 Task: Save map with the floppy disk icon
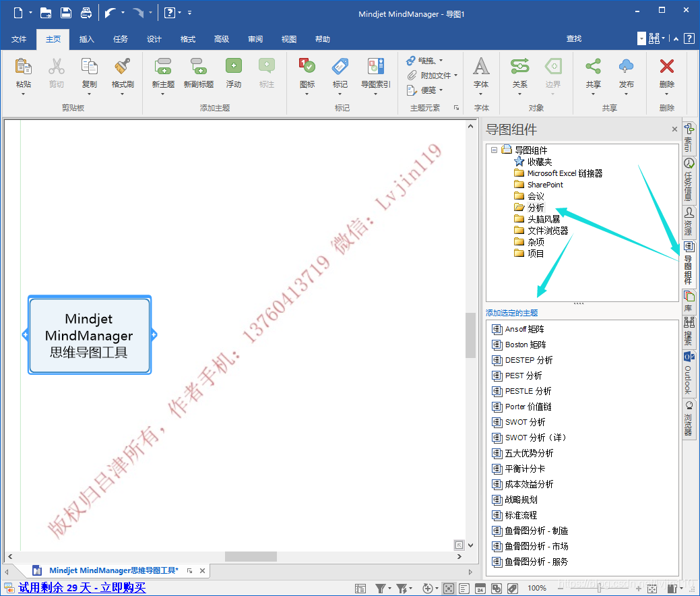[66, 13]
